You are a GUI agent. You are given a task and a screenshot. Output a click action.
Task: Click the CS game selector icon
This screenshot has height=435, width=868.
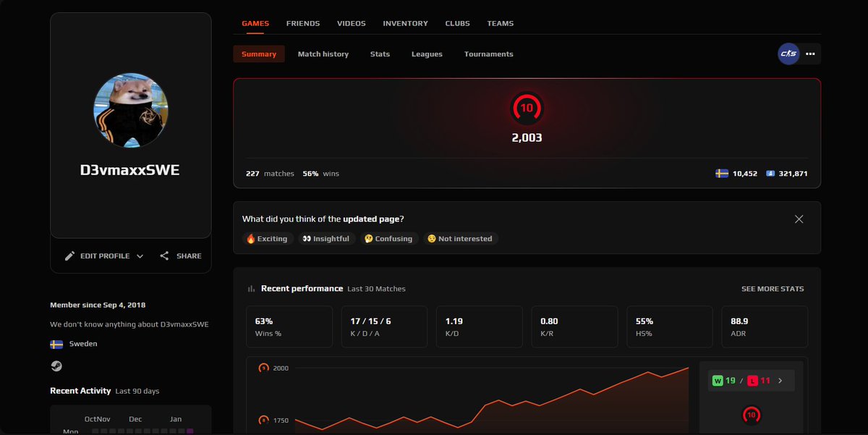(788, 54)
